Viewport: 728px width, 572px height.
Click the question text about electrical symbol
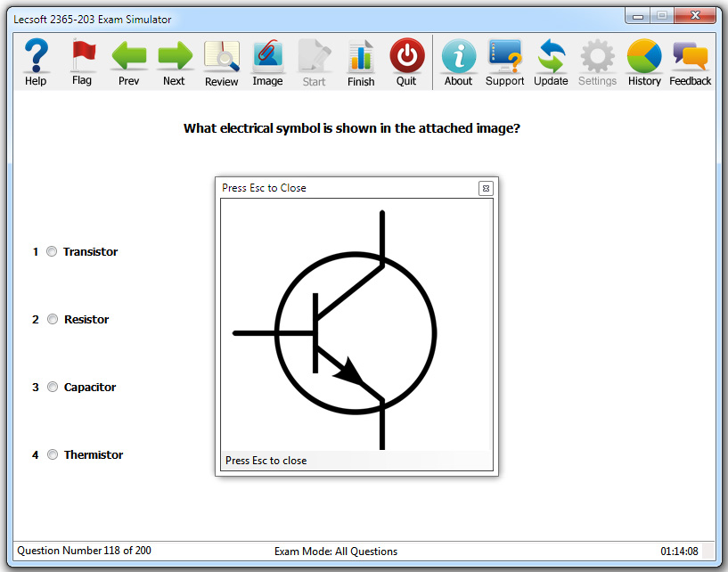click(x=351, y=128)
